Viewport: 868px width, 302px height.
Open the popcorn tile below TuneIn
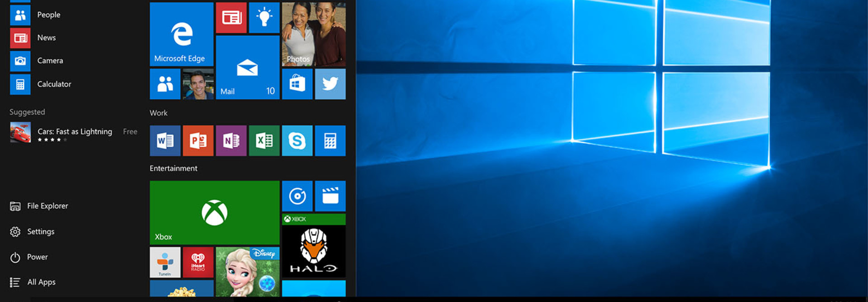coord(181,288)
